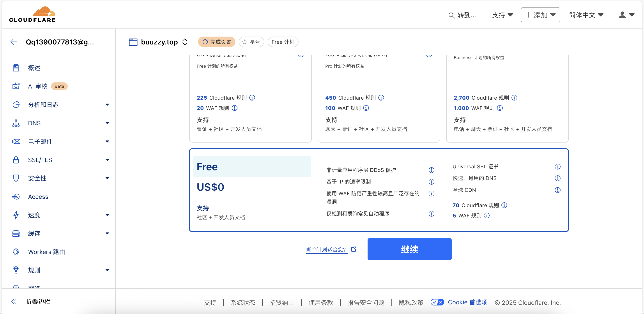The width and height of the screenshot is (644, 314).
Task: Click info icon for 非计量应用程序层 DDoS 保护
Action: pyautogui.click(x=432, y=170)
